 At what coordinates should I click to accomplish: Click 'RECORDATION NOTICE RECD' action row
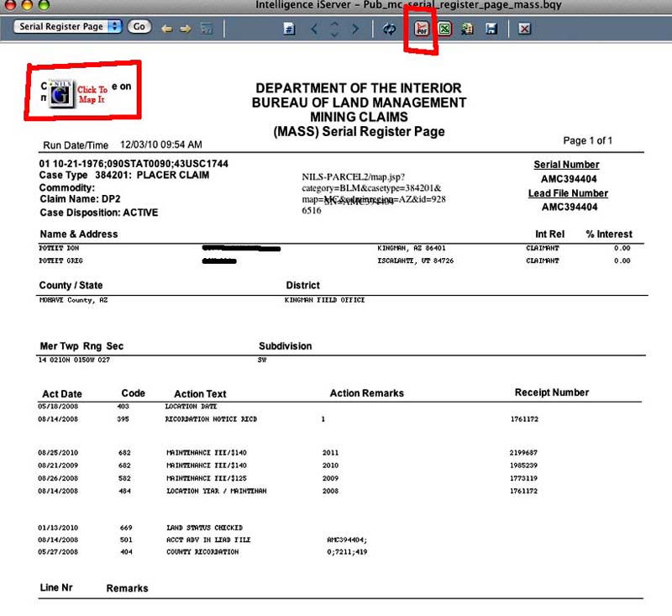click(x=212, y=419)
